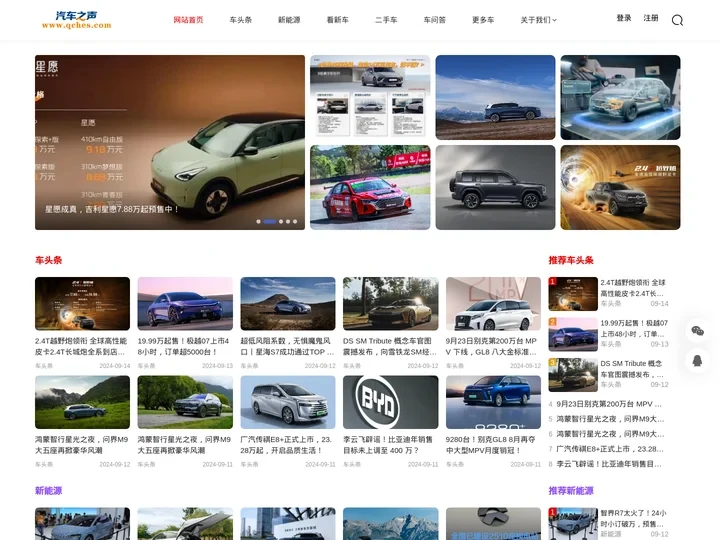The height and width of the screenshot is (540, 720).
Task: Select the first carousel dot
Action: [x=259, y=221]
